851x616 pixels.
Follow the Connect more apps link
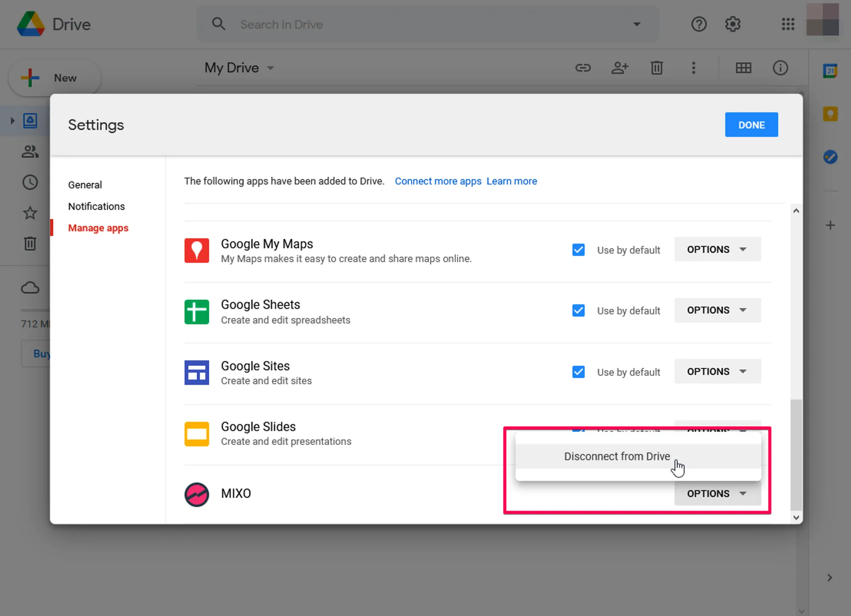(x=438, y=181)
